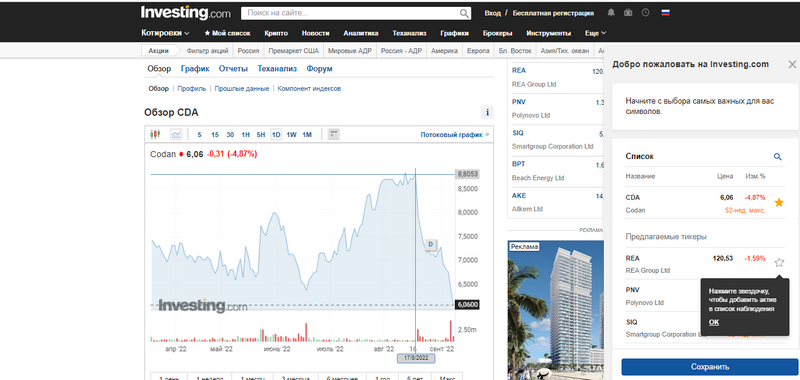Open the Russian flag language selector
Image resolution: width=800 pixels, height=380 pixels.
coord(665,13)
